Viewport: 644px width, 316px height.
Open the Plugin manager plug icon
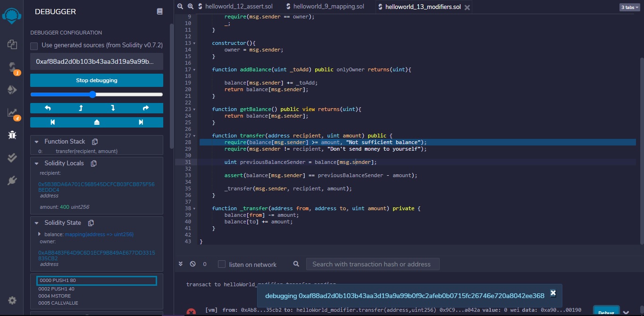click(x=12, y=180)
